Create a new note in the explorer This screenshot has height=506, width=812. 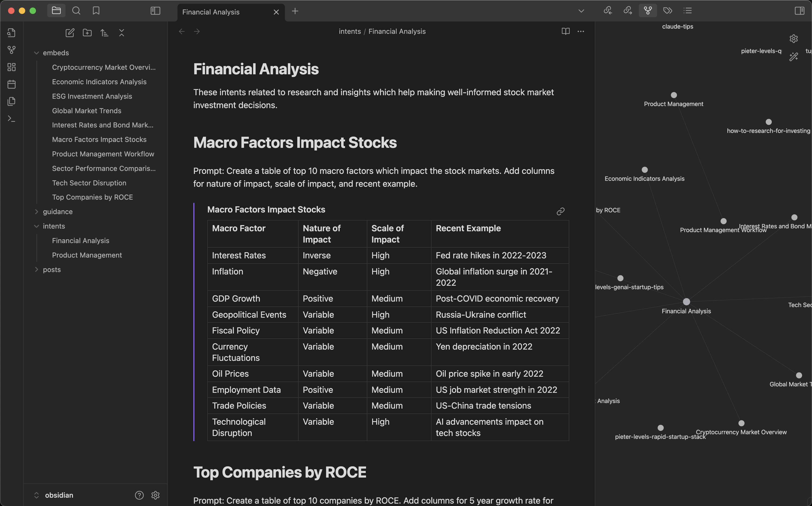click(x=70, y=32)
